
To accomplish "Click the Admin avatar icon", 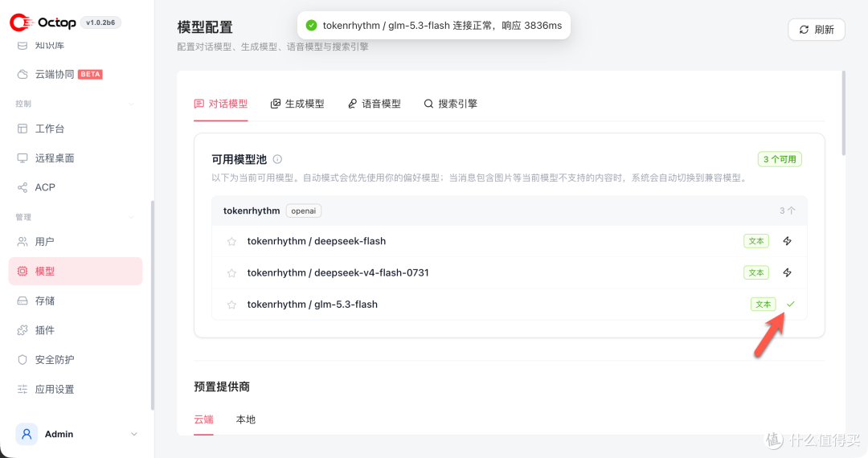I will [x=27, y=434].
